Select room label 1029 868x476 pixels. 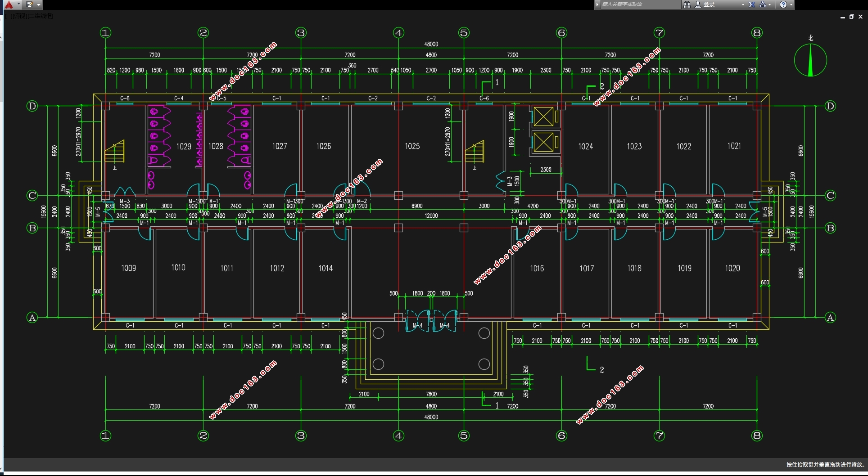(184, 146)
